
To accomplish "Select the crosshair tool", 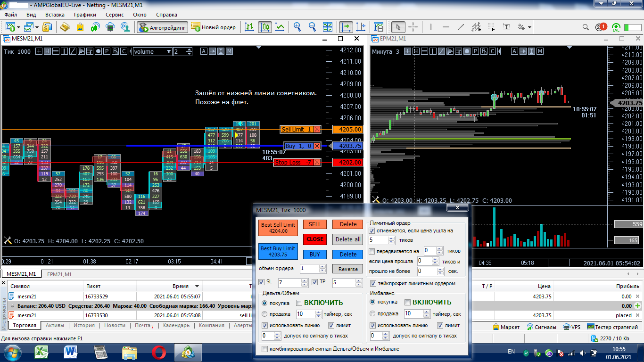I will coord(413,27).
